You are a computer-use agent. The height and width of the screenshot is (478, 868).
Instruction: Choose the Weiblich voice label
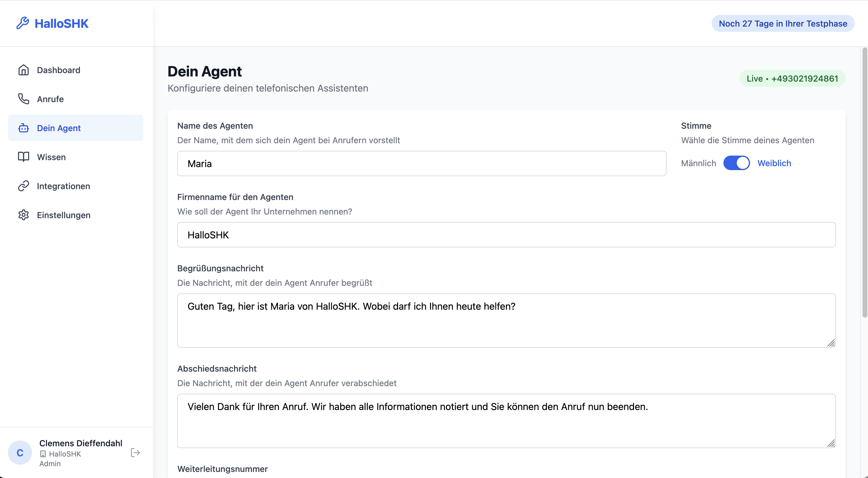[x=774, y=163]
